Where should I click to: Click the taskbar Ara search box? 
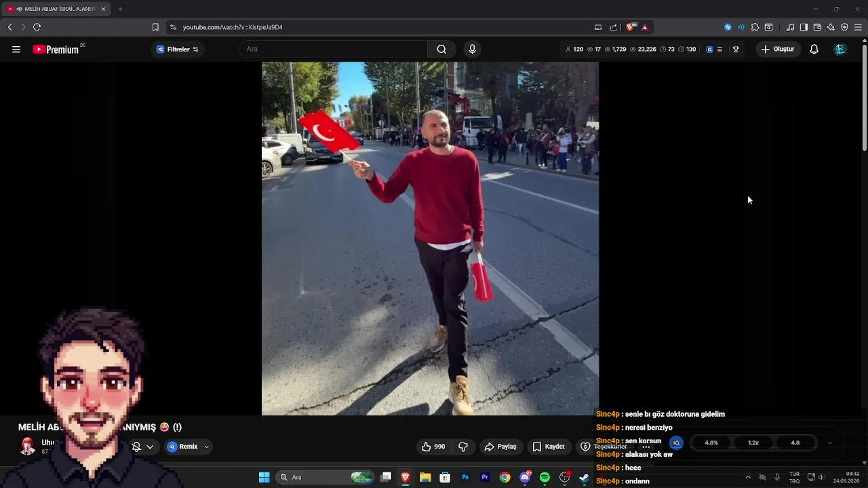325,477
